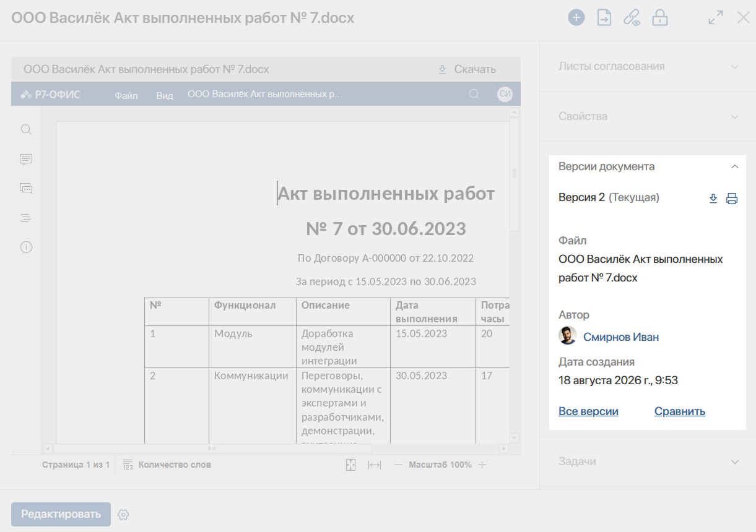Open editor settings gear icon
The height and width of the screenshot is (532, 756).
(123, 515)
